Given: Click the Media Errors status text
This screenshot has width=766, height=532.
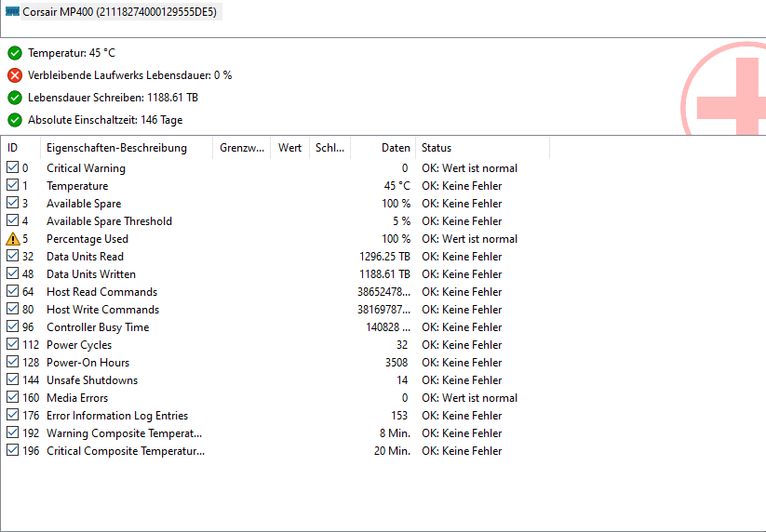Looking at the screenshot, I should coord(469,398).
